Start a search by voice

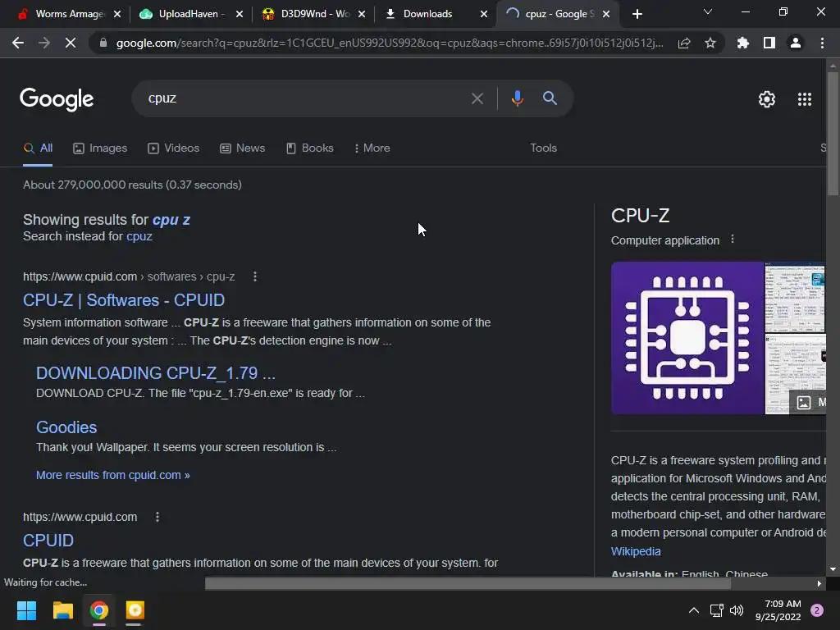coord(517,98)
